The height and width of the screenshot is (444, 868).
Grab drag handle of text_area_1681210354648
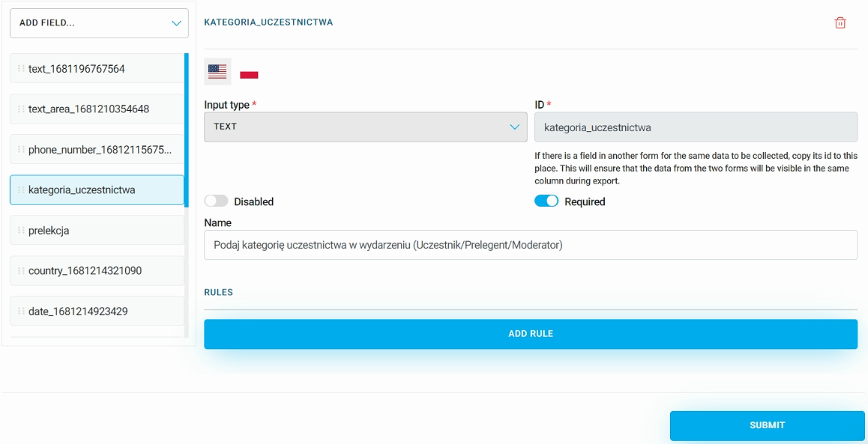21,109
